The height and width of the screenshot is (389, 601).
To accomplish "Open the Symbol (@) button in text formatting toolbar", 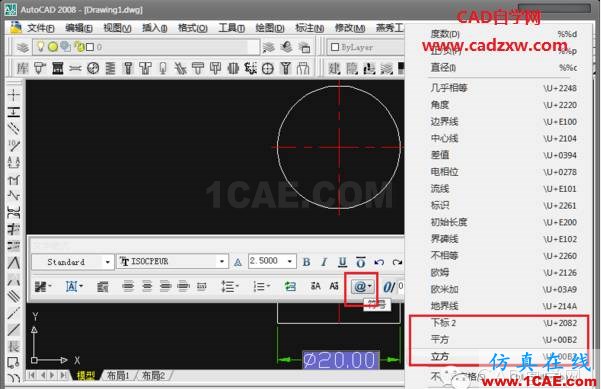I will (x=362, y=287).
